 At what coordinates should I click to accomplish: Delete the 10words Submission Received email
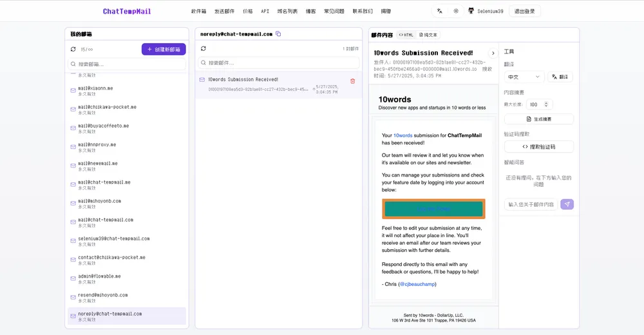[352, 81]
